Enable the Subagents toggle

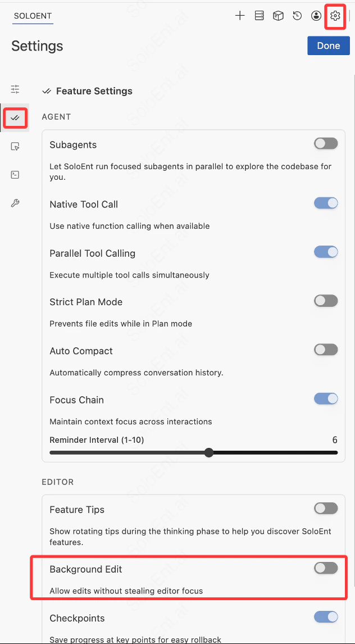(326, 143)
